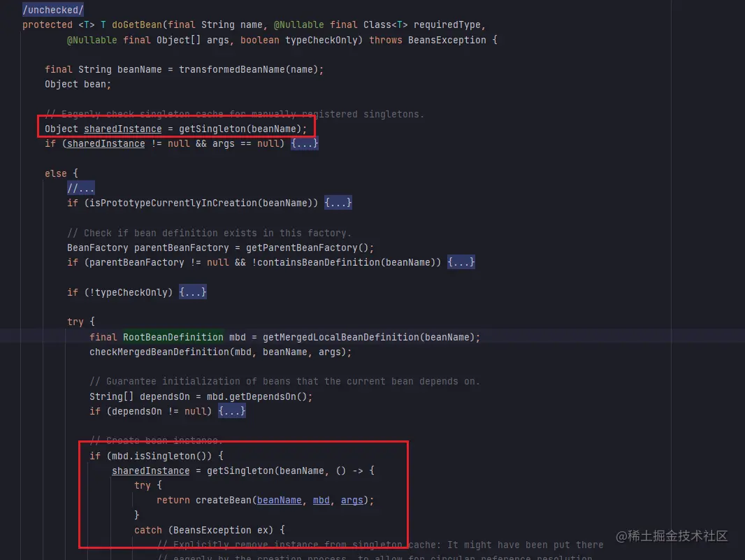
Task: Click getParentBeanFactory() call
Action: click(307, 247)
